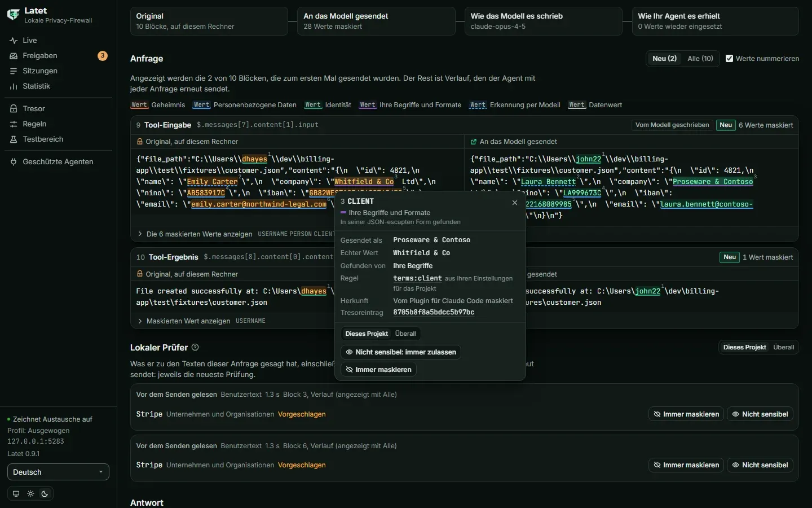
Task: Open Wie das Modell es schrieb card
Action: tap(543, 21)
